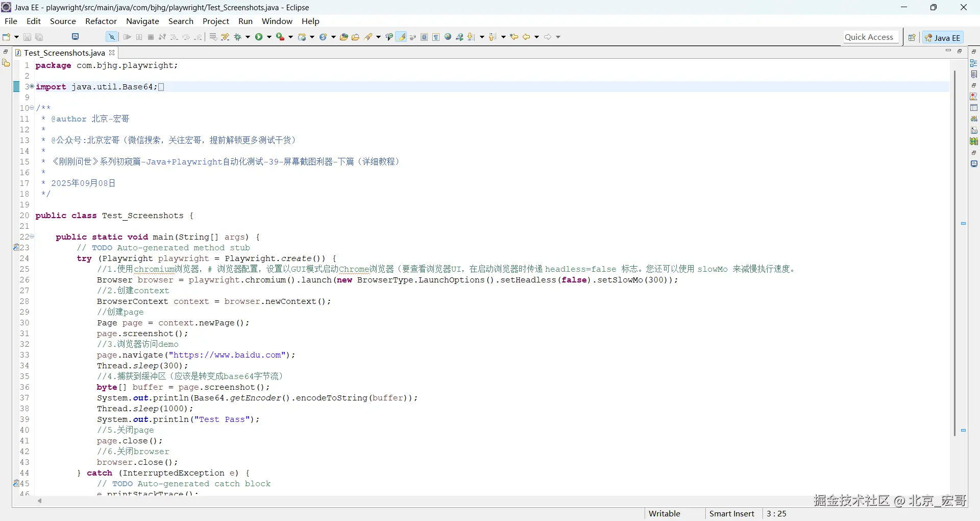Select the Test_Screenshots.java editor tab

(x=64, y=53)
